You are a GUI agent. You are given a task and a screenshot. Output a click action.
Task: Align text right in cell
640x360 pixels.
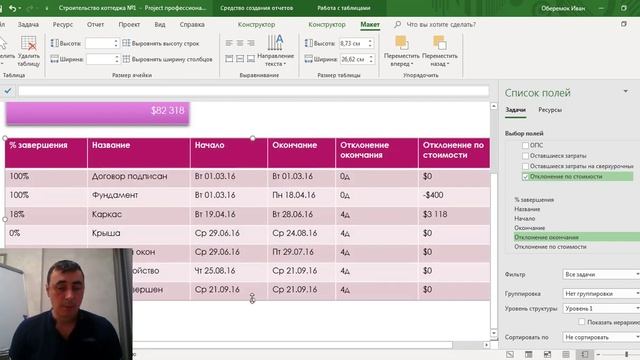[251, 43]
